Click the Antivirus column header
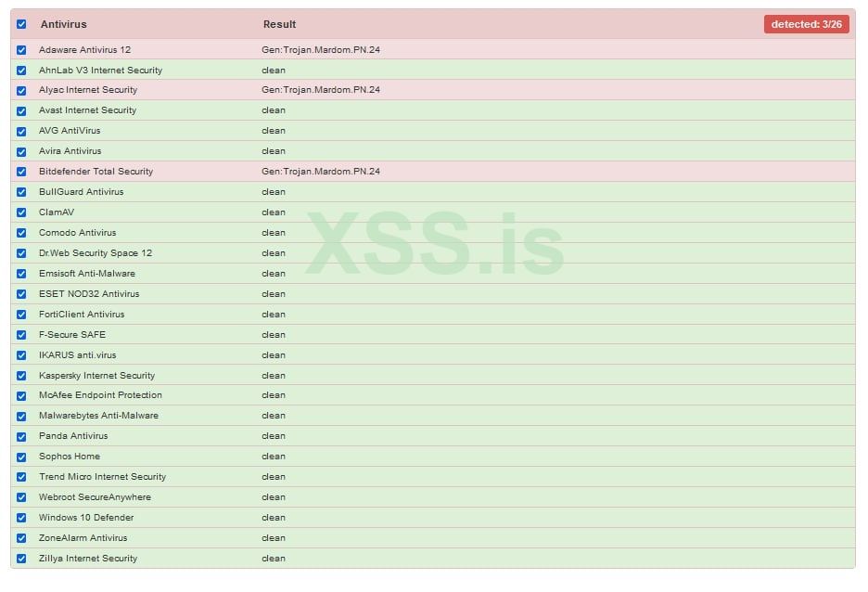The width and height of the screenshot is (868, 592). (x=63, y=24)
